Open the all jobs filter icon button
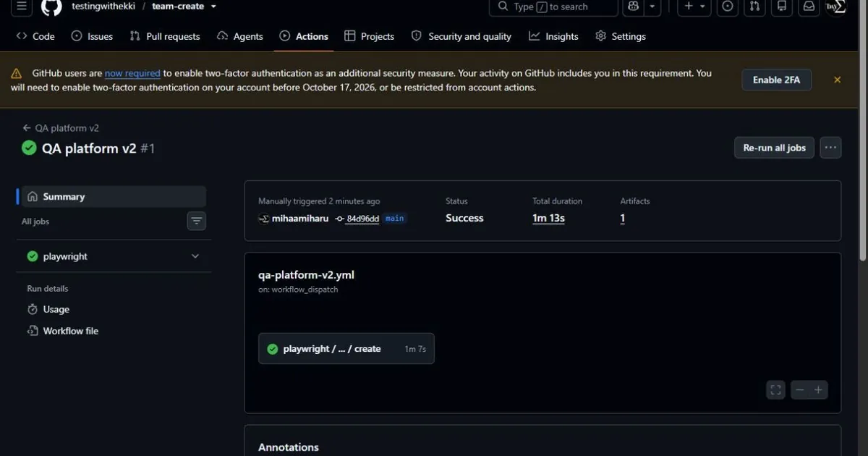Viewport: 868px width, 456px height. pyautogui.click(x=197, y=221)
